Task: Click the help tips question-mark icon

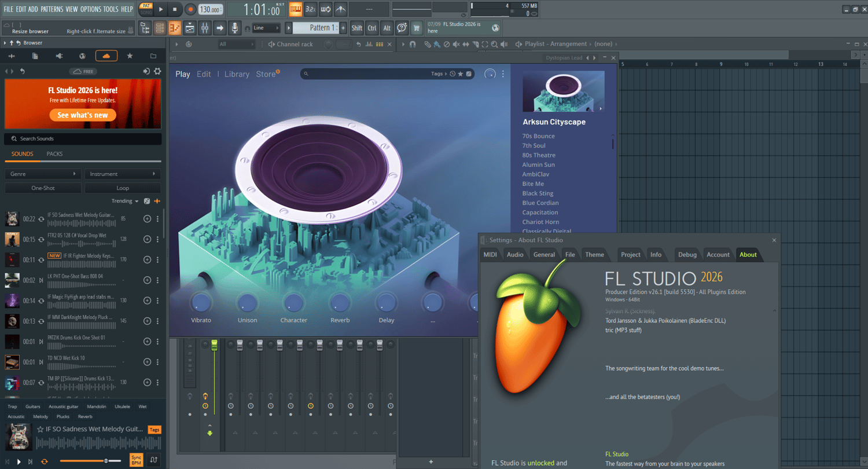Action: [402, 28]
